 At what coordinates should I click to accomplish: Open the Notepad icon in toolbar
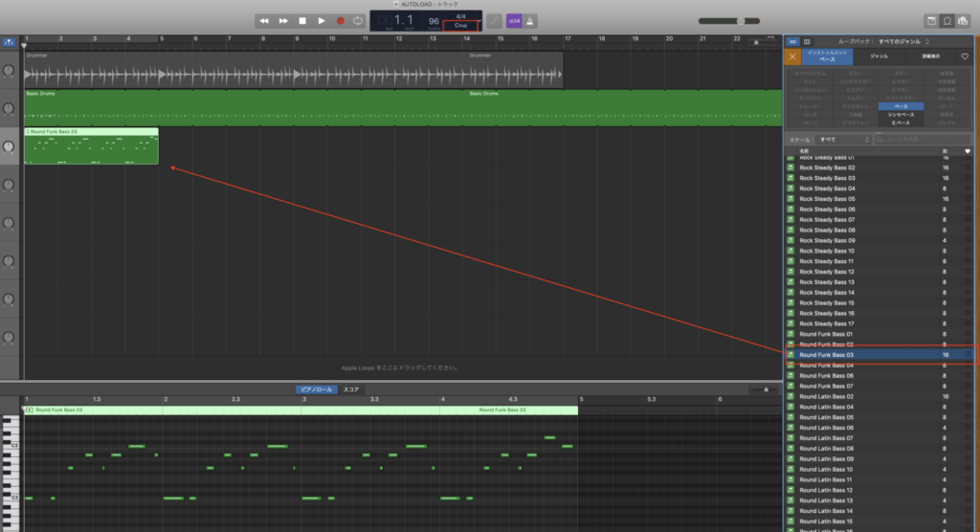[x=931, y=20]
